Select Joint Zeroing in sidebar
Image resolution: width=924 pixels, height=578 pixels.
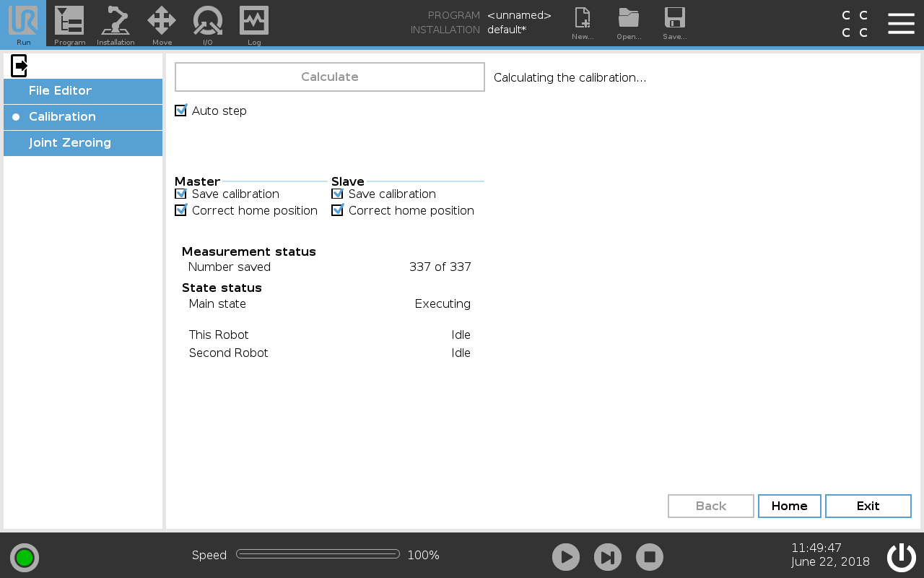(83, 143)
